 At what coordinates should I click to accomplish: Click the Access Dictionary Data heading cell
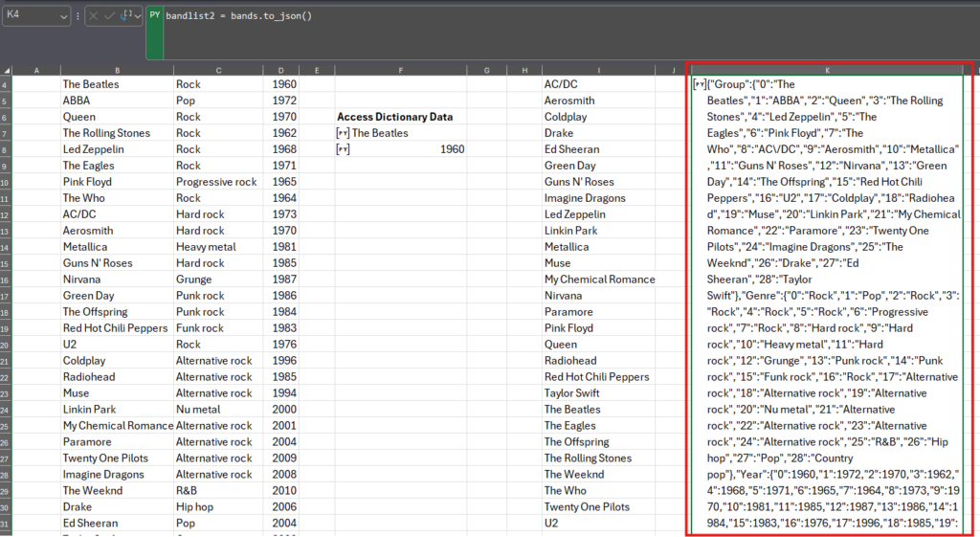click(400, 117)
